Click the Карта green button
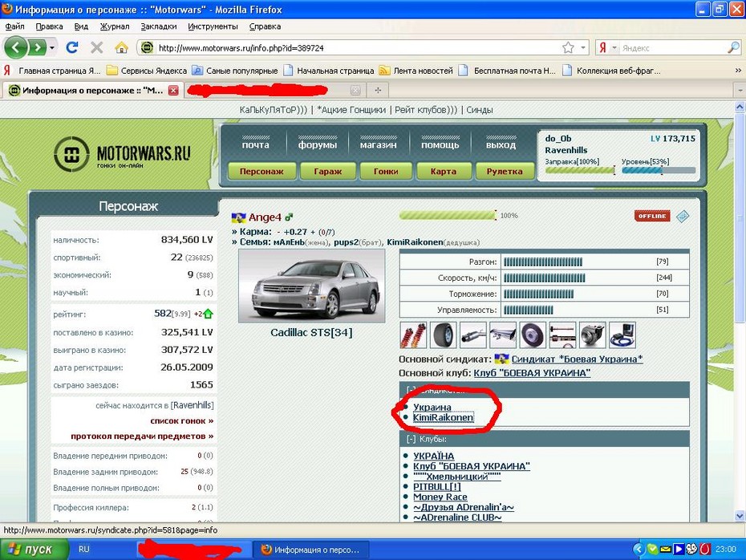Image resolution: width=746 pixels, height=560 pixels. click(444, 171)
